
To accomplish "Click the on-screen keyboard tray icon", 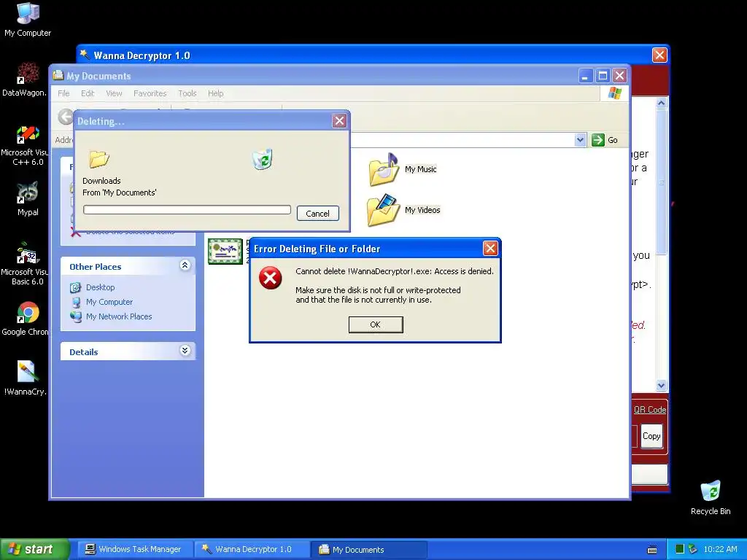I will pyautogui.click(x=652, y=550).
